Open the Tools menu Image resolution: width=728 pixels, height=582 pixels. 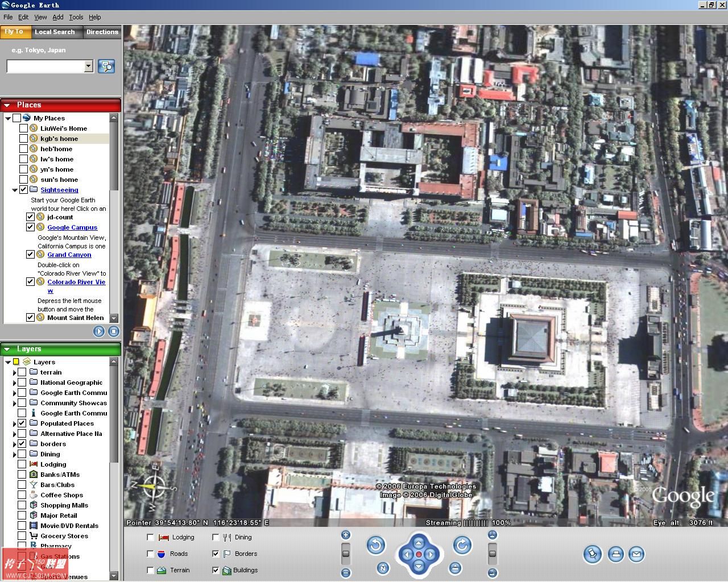click(76, 17)
